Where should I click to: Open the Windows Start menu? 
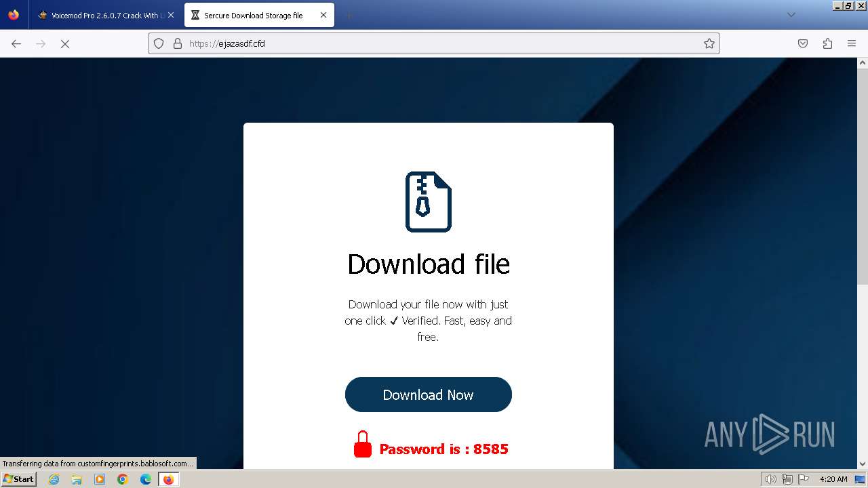pos(18,479)
